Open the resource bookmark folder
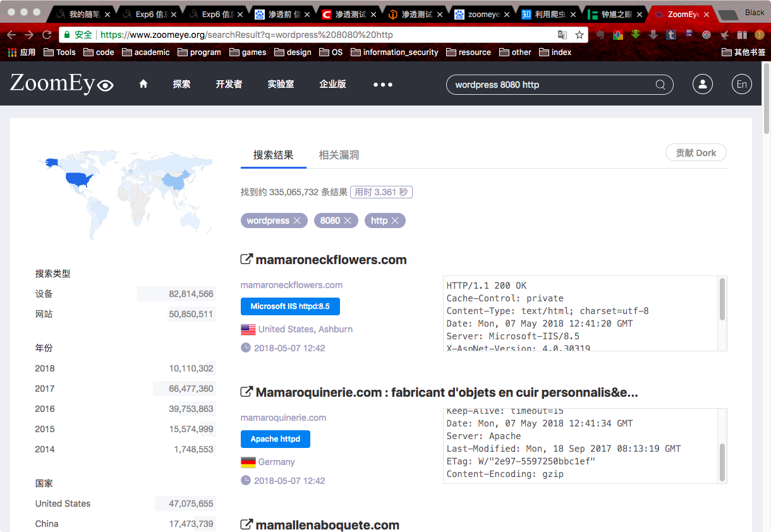This screenshot has width=771, height=532. [x=468, y=52]
